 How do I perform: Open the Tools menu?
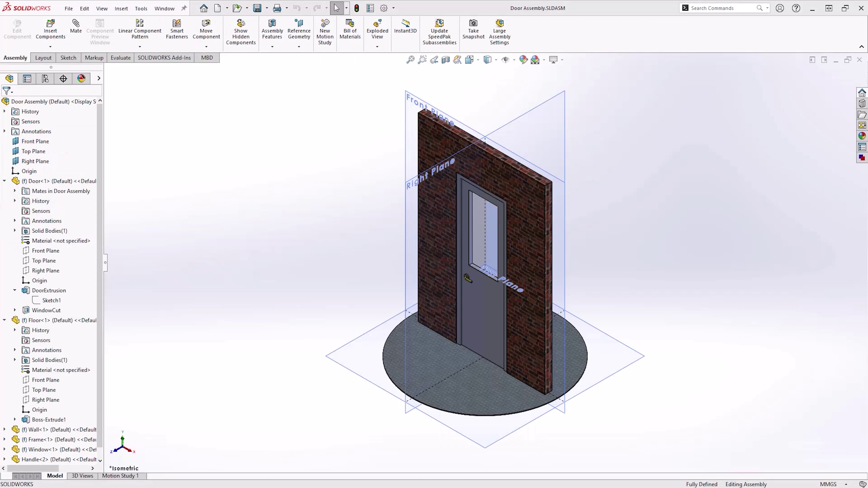pos(141,8)
